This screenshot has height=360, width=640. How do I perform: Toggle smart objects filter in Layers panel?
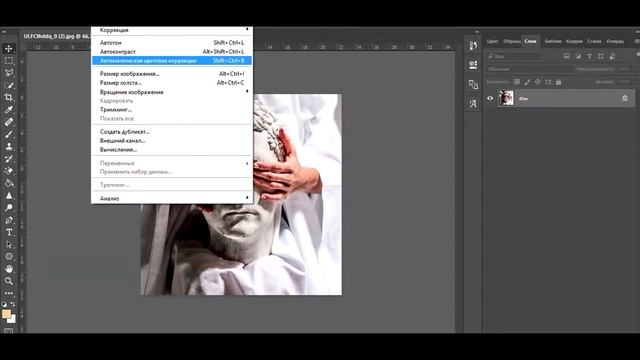pos(612,56)
